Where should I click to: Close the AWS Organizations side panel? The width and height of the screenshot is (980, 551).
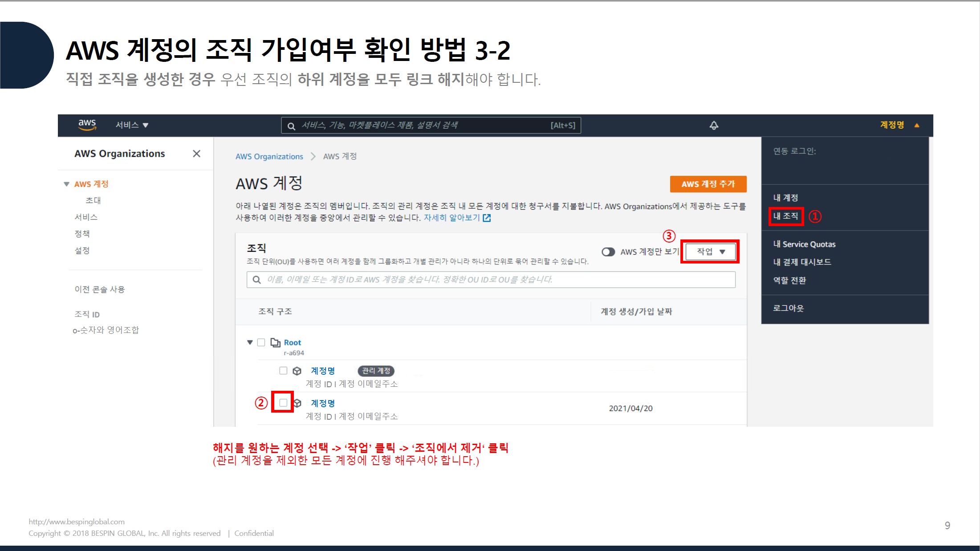coord(196,154)
